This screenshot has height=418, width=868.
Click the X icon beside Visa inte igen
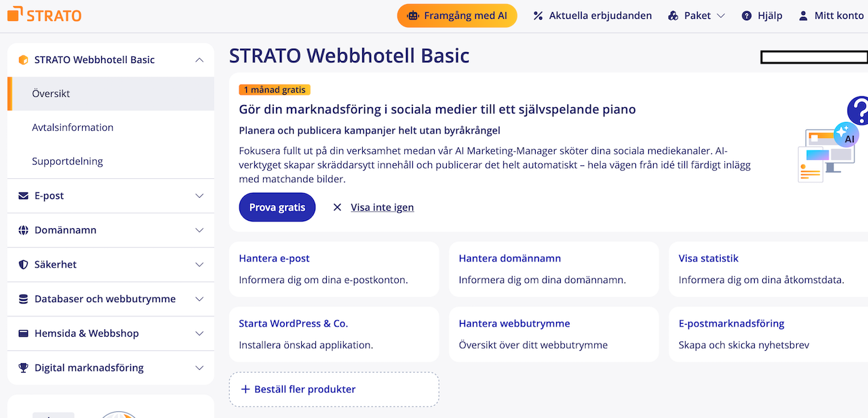pos(337,207)
